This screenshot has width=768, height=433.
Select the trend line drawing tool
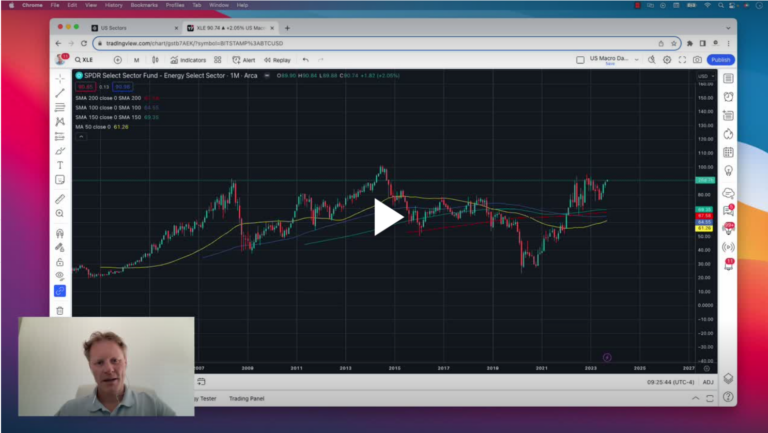coord(60,93)
